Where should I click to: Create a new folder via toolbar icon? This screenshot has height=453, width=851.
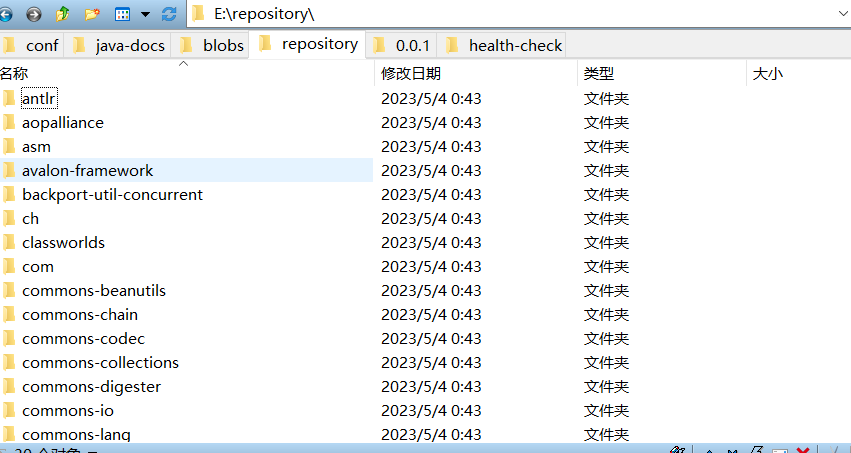point(92,14)
